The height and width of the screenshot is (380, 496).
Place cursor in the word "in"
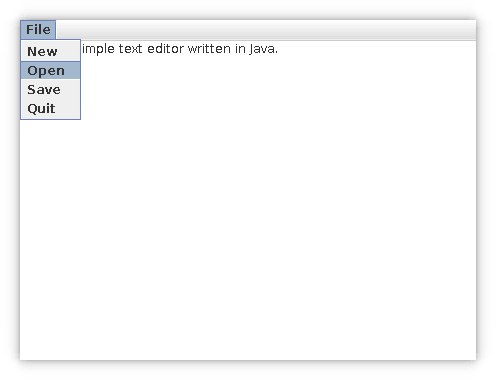(x=240, y=49)
